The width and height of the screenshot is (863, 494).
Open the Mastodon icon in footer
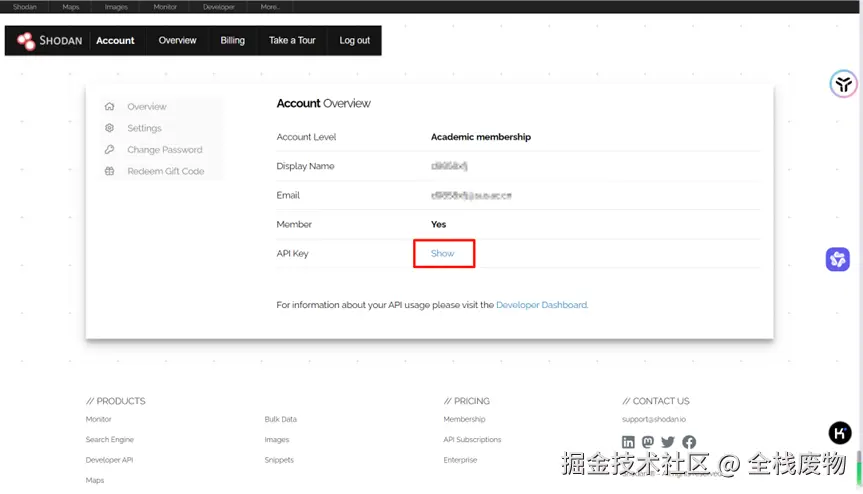[x=648, y=442]
